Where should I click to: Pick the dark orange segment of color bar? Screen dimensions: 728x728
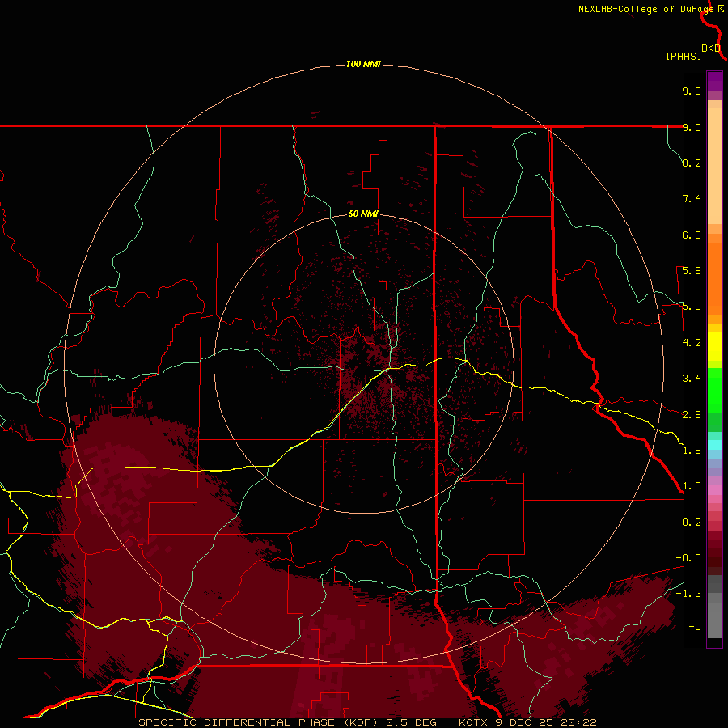point(714,280)
